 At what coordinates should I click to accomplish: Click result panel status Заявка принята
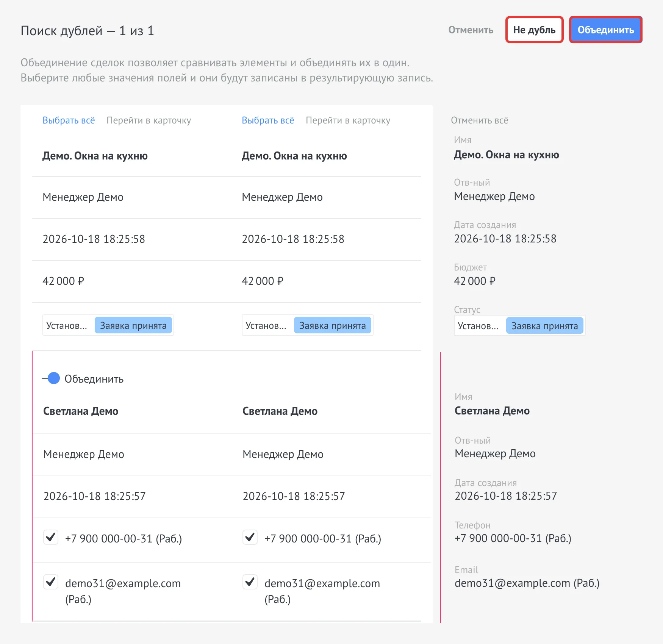(x=544, y=326)
